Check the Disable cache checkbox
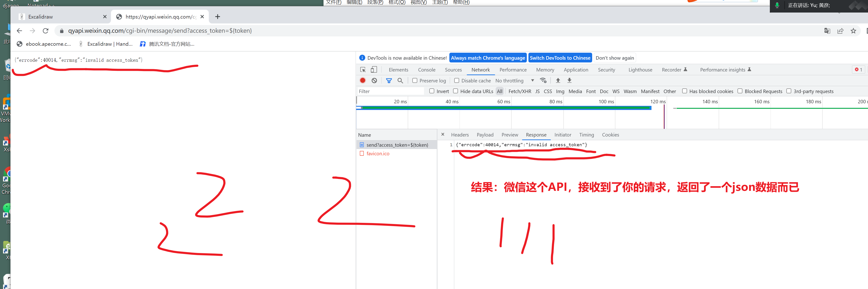 457,80
